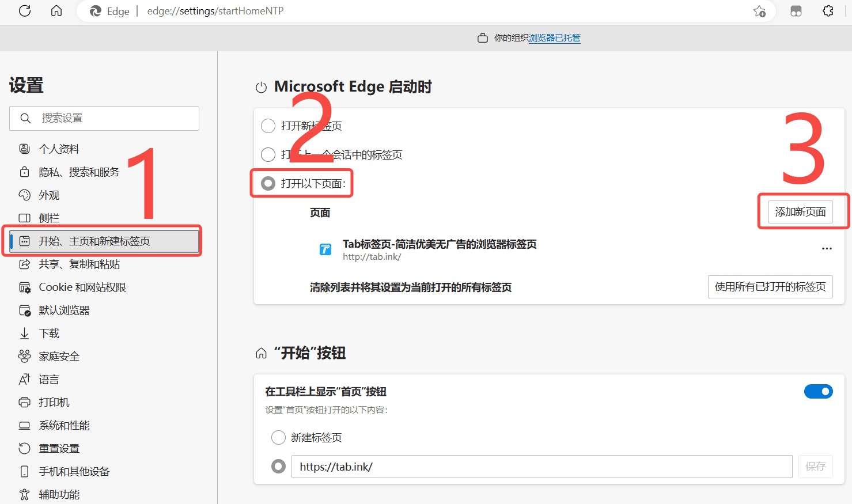The width and height of the screenshot is (852, 504).
Task: Click the 打印机 printer icon
Action: (x=24, y=403)
